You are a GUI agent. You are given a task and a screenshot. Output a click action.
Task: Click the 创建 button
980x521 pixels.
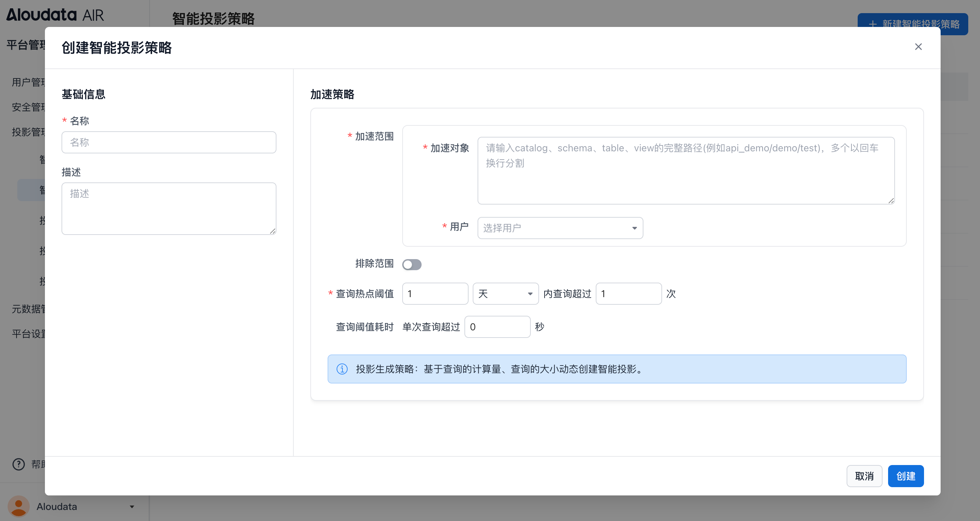click(x=905, y=476)
